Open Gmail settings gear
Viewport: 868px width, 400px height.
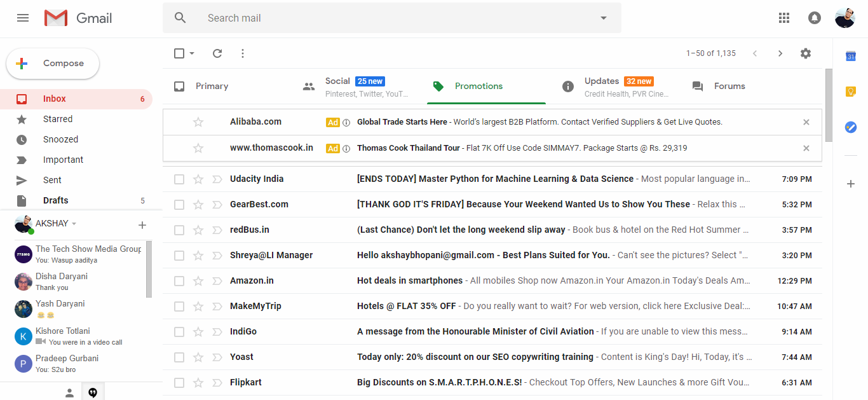(805, 53)
